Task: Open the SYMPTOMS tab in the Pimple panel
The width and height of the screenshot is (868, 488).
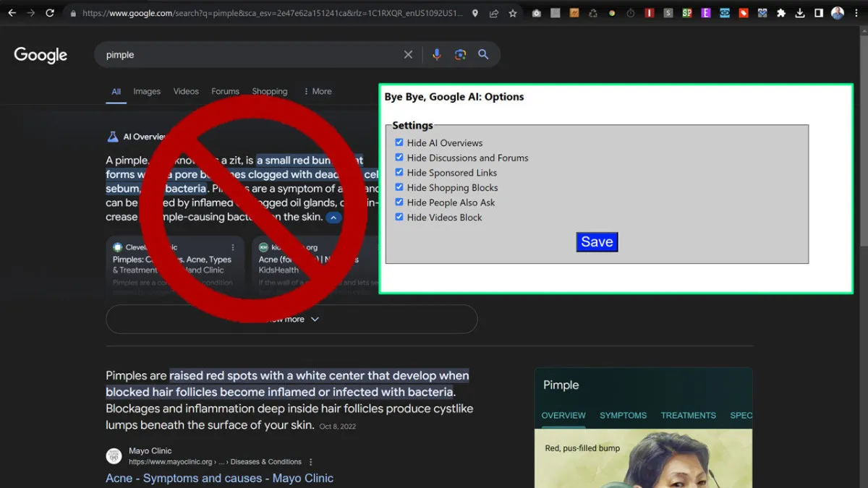Action: (x=623, y=415)
